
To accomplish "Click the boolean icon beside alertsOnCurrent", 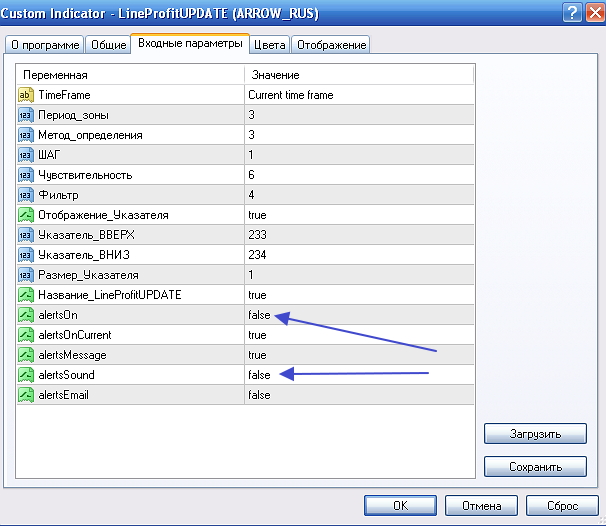I will (26, 335).
